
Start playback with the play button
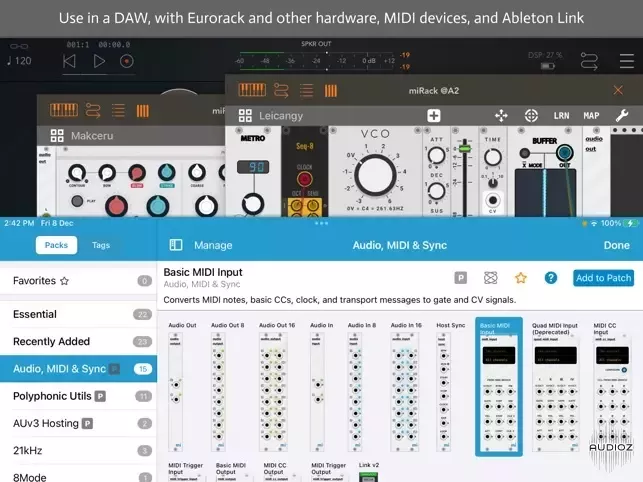point(99,62)
